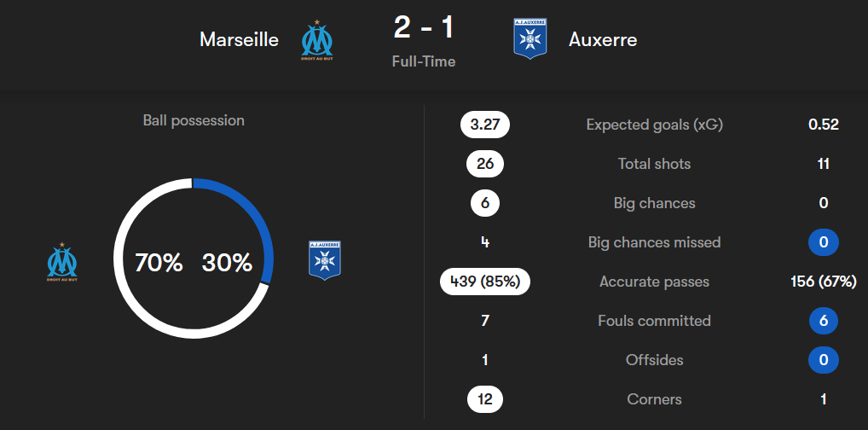Open the Marseille team name link

239,39
